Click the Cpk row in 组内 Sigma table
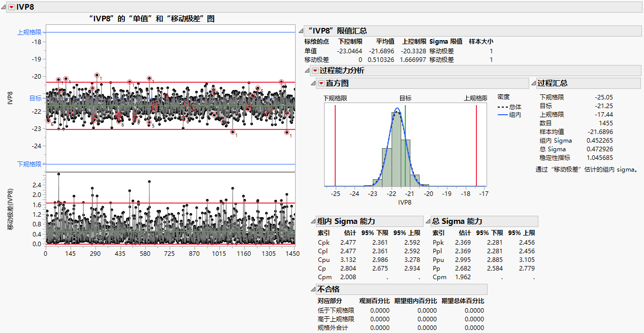The height and width of the screenshot is (333, 644). pyautogui.click(x=323, y=243)
